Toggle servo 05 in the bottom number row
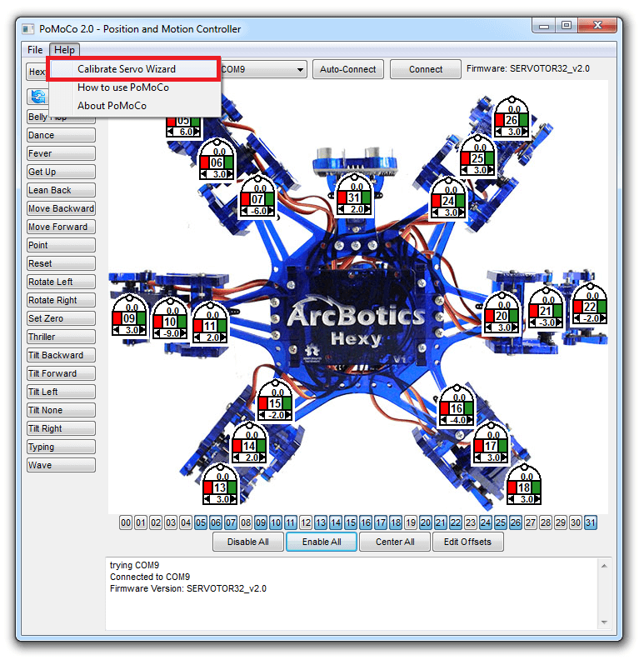644x665 pixels. point(201,522)
